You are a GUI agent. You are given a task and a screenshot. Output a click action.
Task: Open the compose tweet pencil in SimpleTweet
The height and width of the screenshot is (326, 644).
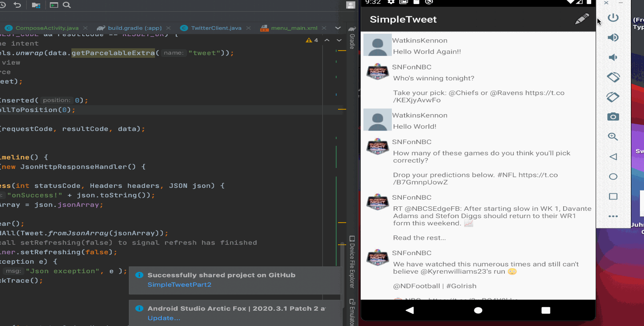point(582,19)
